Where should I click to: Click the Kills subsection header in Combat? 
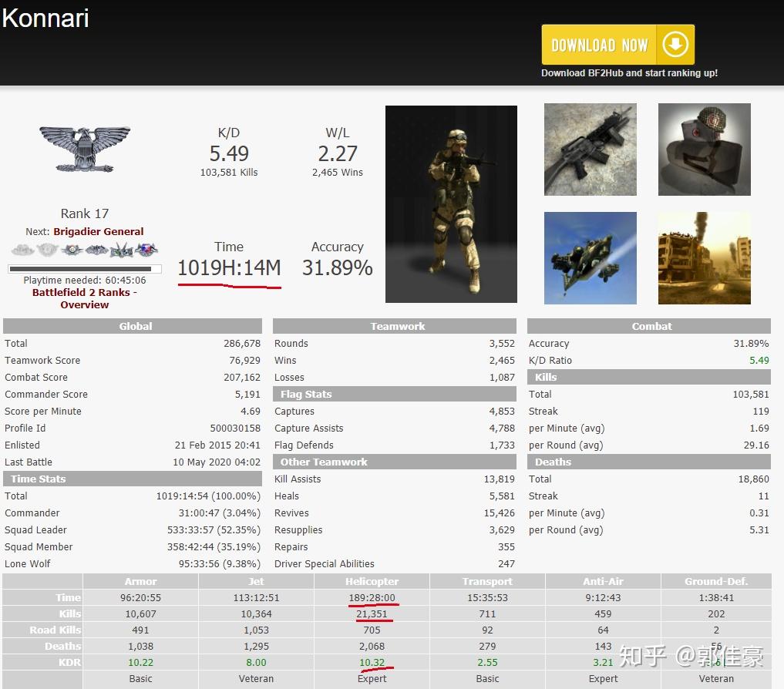649,377
